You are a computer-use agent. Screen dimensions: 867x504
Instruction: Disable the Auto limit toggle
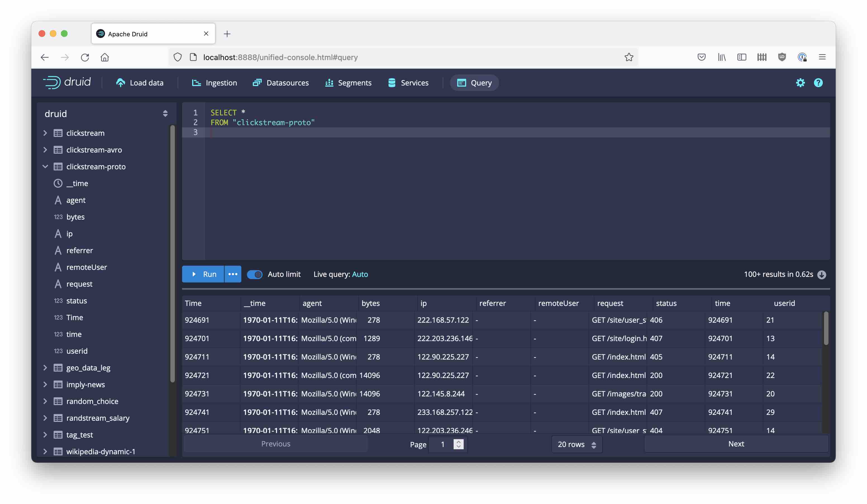pyautogui.click(x=254, y=274)
